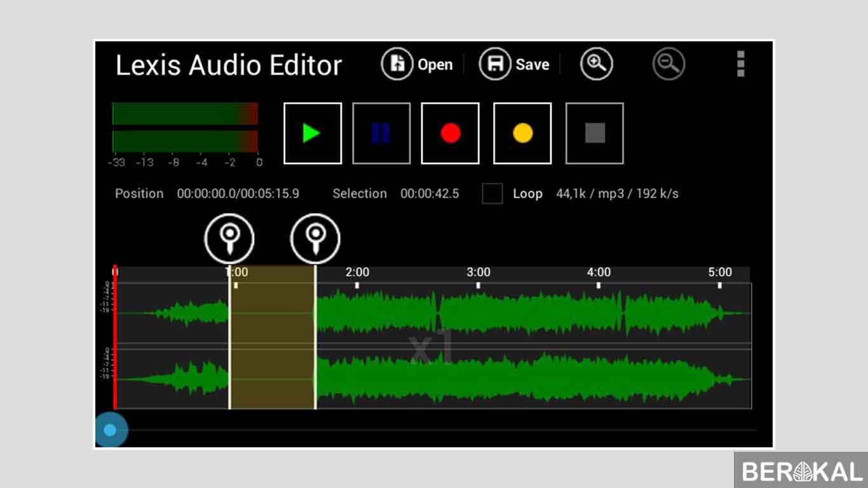The height and width of the screenshot is (488, 868).
Task: Enable the Loop checkbox
Action: click(492, 193)
